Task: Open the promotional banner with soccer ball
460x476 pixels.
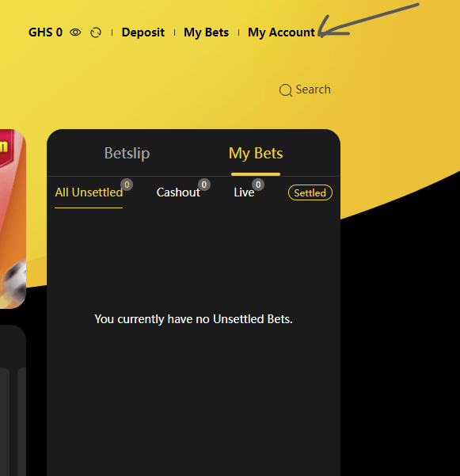Action: tap(13, 219)
